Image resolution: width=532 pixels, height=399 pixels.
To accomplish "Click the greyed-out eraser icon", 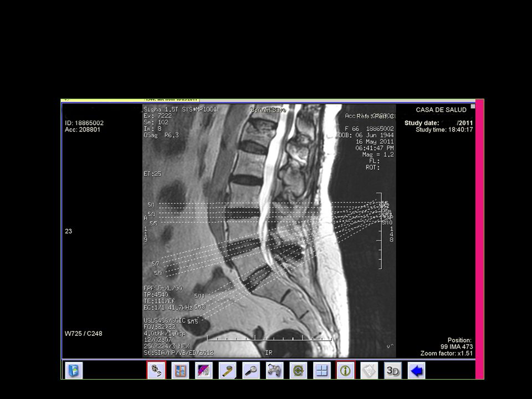I will [x=369, y=371].
